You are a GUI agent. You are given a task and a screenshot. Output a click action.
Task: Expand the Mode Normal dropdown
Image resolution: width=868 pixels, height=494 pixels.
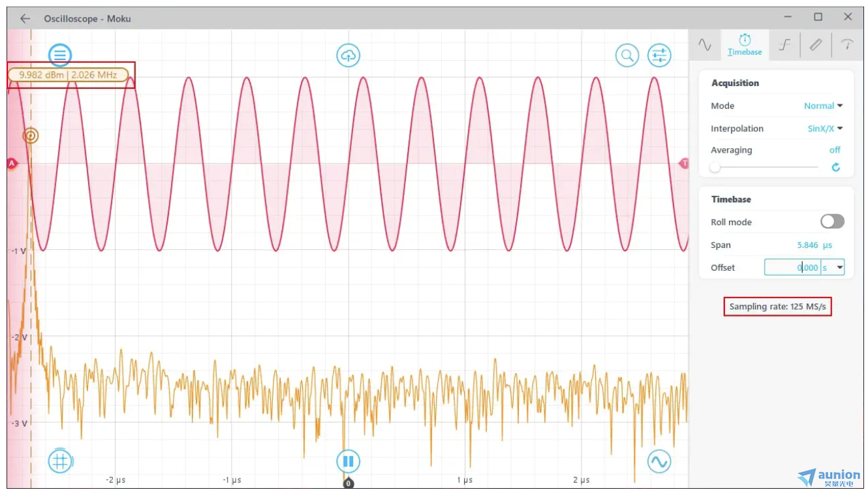tap(823, 106)
